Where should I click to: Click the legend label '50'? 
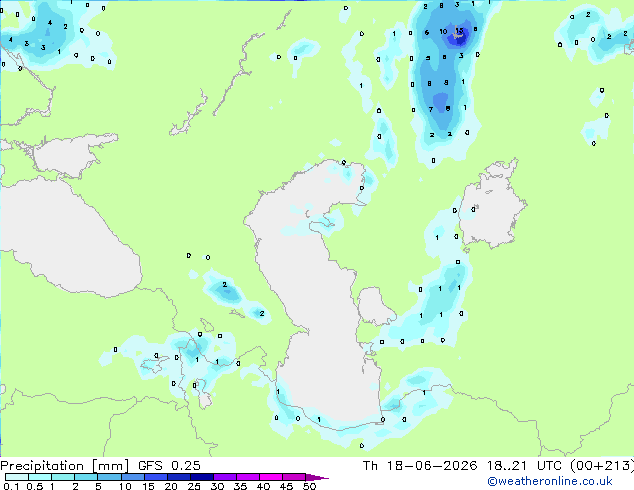pyautogui.click(x=309, y=486)
